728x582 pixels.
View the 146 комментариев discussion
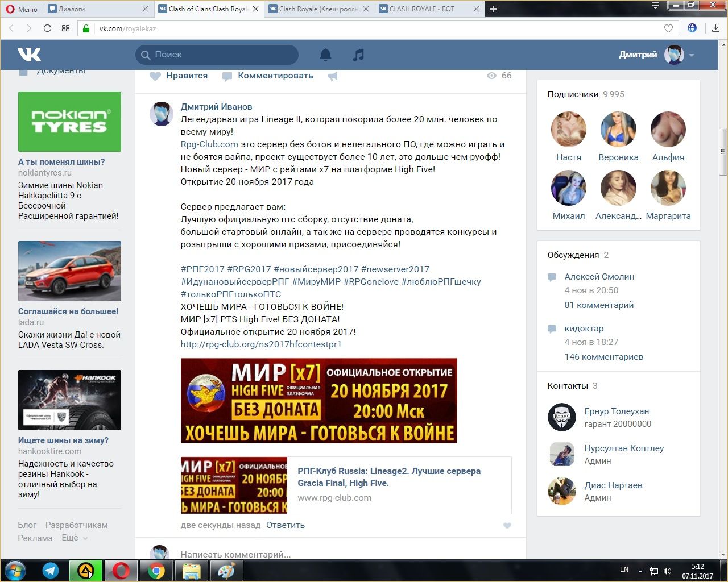(604, 357)
